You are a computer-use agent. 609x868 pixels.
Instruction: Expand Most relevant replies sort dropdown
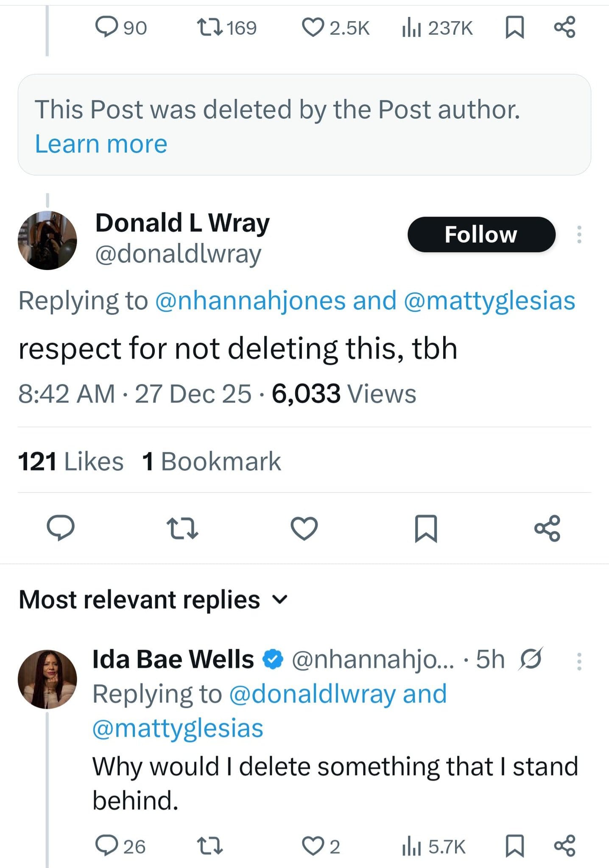tap(154, 600)
